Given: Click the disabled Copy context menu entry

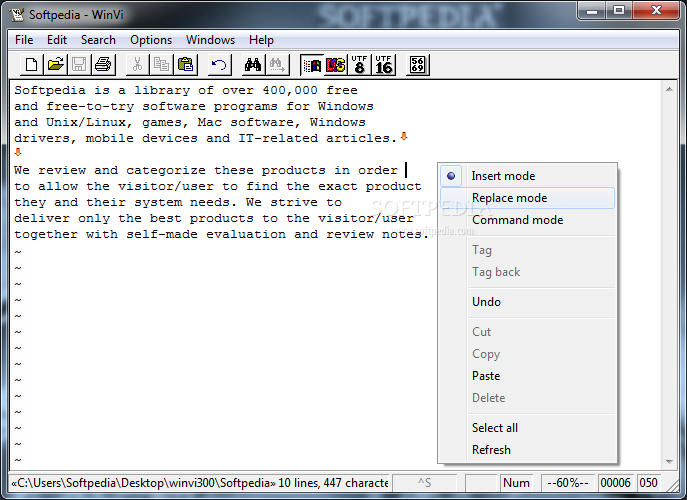Looking at the screenshot, I should [x=528, y=354].
